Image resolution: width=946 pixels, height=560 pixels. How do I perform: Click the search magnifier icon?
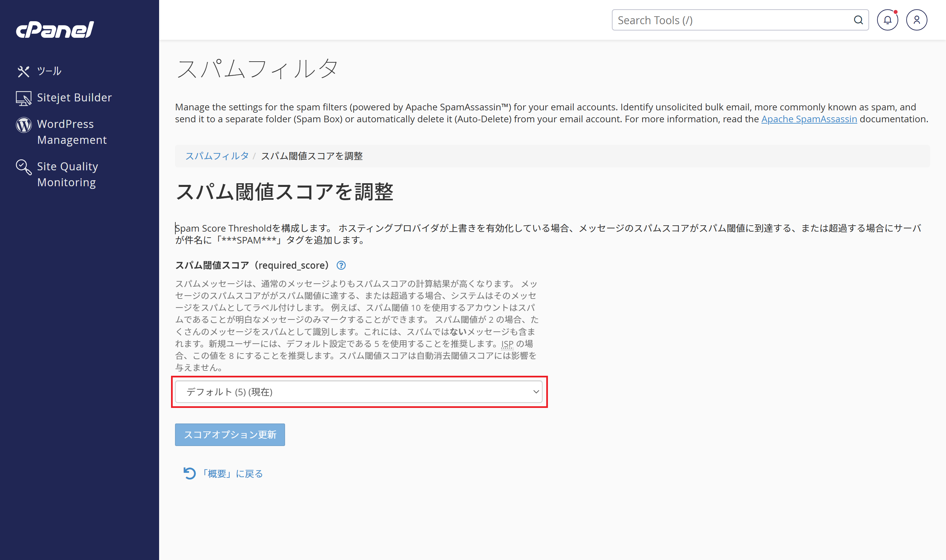pyautogui.click(x=858, y=20)
